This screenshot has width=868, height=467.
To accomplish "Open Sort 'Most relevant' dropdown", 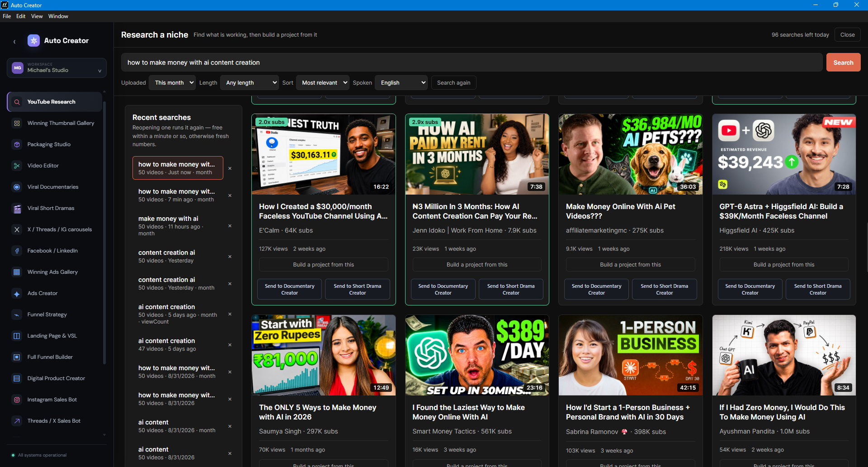I will point(323,83).
